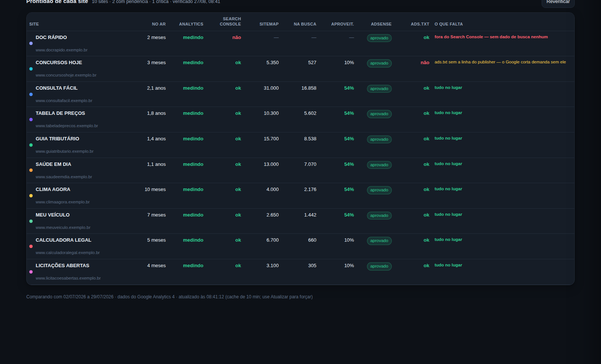This screenshot has height=364, width=601.
Task: Click the 'Comparando com 02/07/2026' footer note
Action: pyautogui.click(x=169, y=297)
